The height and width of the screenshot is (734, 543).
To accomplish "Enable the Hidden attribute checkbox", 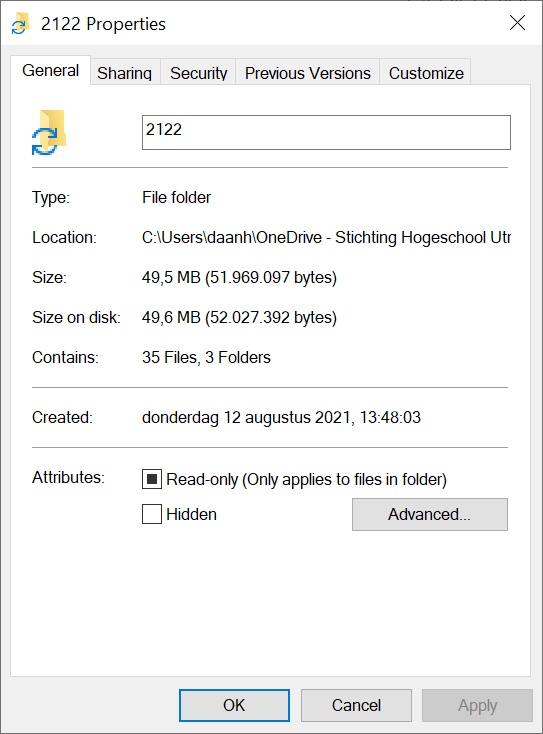I will pos(152,514).
